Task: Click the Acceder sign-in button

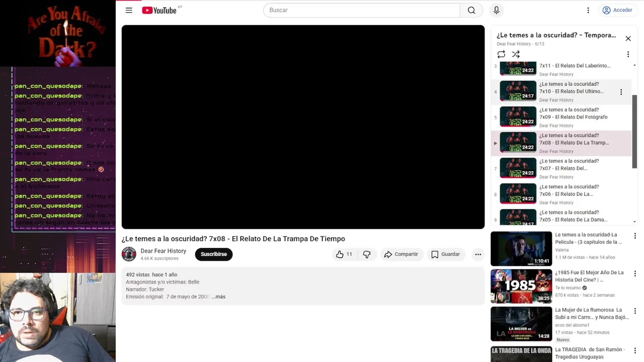Action: [617, 10]
